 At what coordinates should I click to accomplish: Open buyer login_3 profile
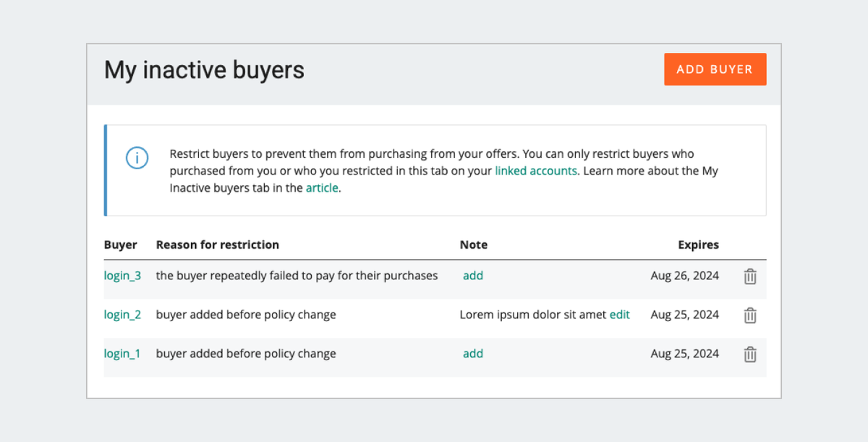pos(122,276)
